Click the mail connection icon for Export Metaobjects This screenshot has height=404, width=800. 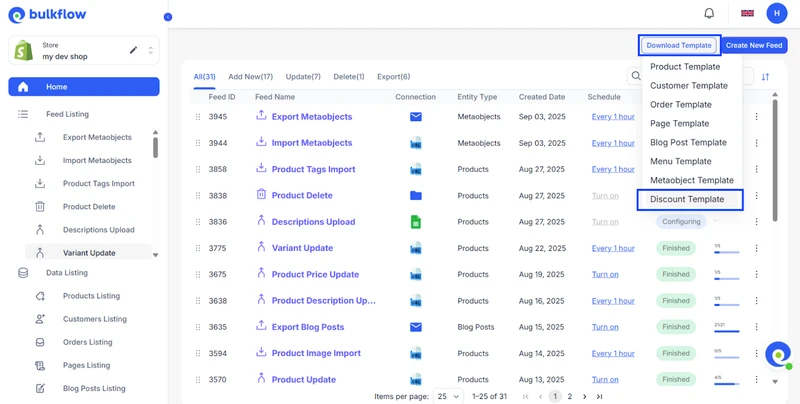(x=416, y=117)
